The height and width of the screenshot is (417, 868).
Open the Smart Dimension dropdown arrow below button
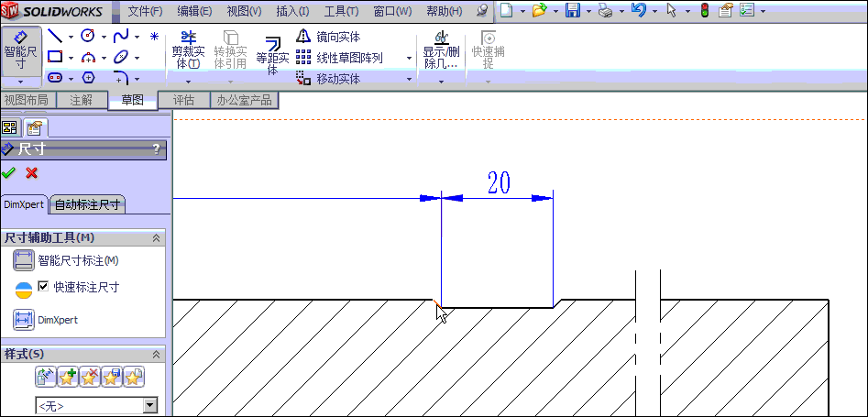pyautogui.click(x=21, y=82)
